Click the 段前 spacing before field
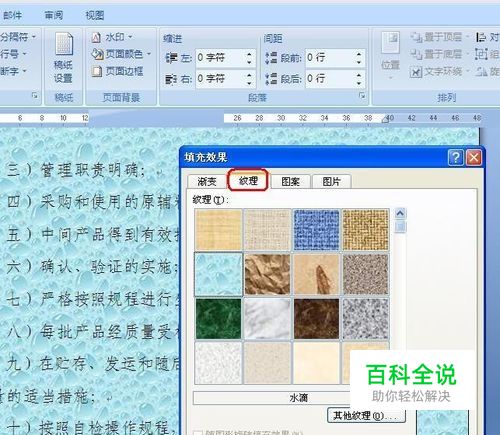Screen dimensions: 500x435 (x=330, y=58)
